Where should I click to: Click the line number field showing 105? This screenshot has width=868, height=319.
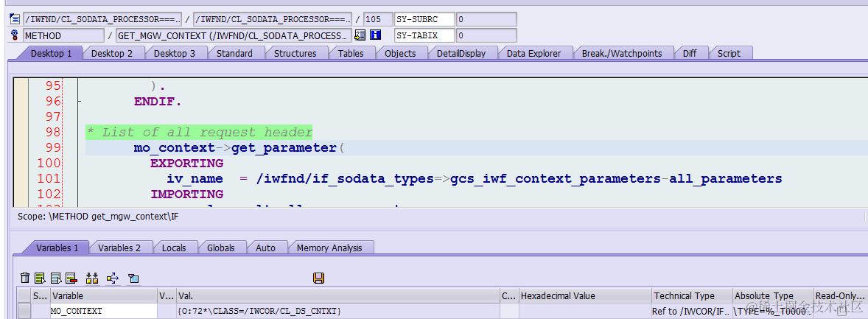pos(378,19)
